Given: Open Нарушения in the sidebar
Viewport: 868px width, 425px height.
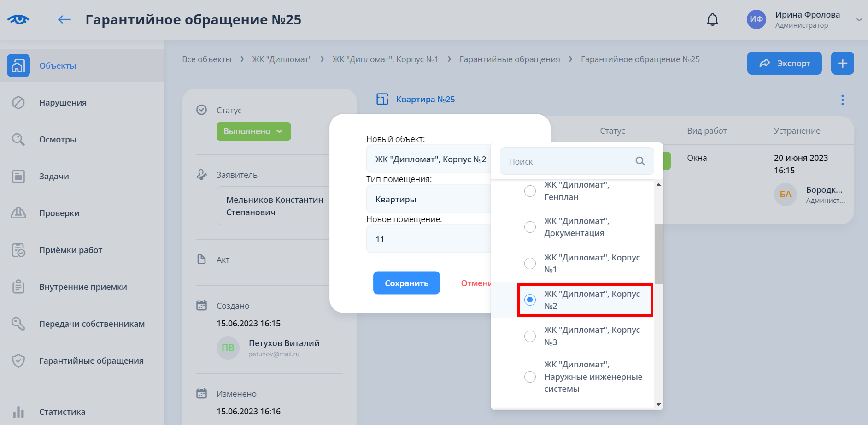Looking at the screenshot, I should (63, 102).
